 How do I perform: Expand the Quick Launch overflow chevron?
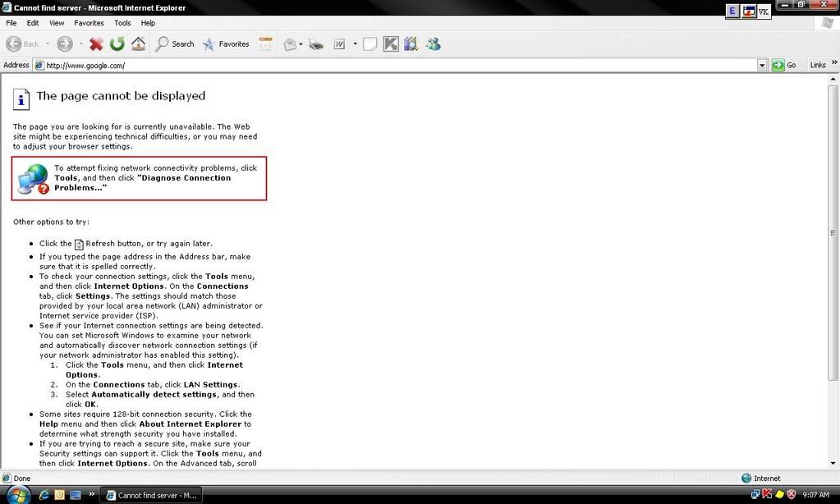point(92,494)
